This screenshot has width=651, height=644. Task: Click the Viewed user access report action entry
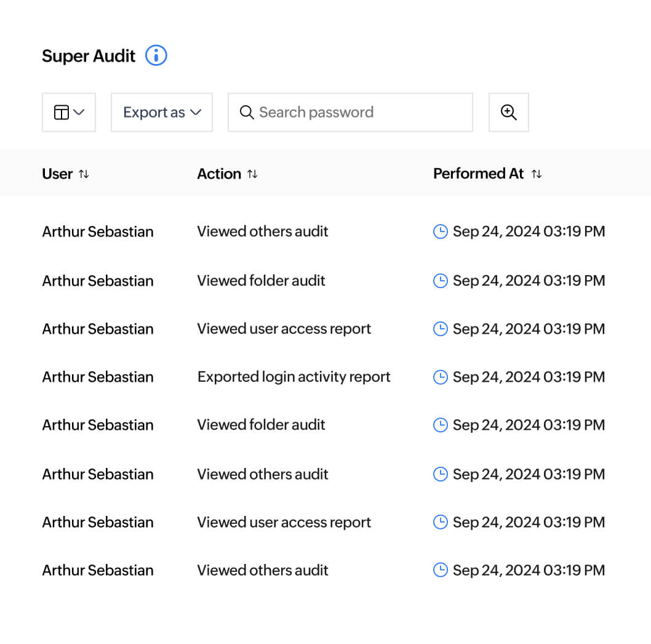click(284, 328)
